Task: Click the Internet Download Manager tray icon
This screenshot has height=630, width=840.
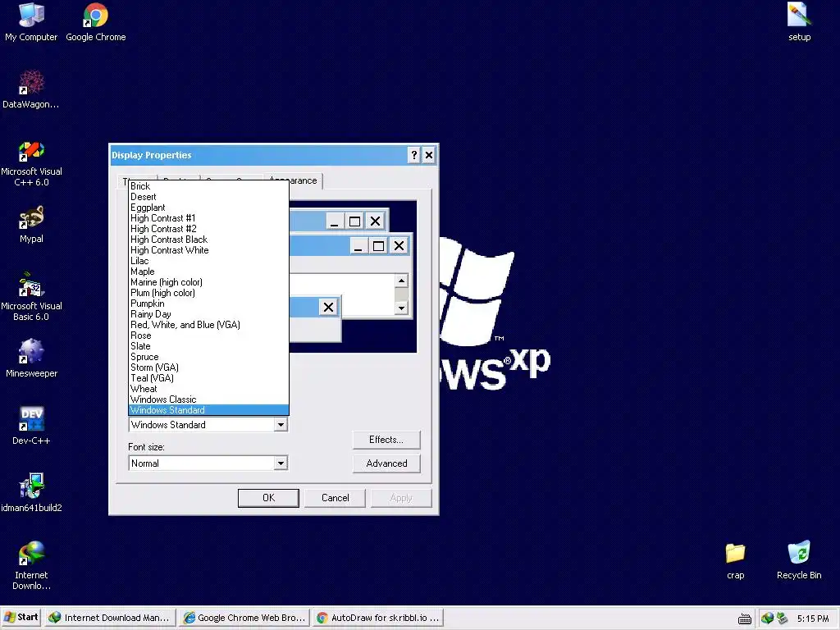Action: pos(767,619)
